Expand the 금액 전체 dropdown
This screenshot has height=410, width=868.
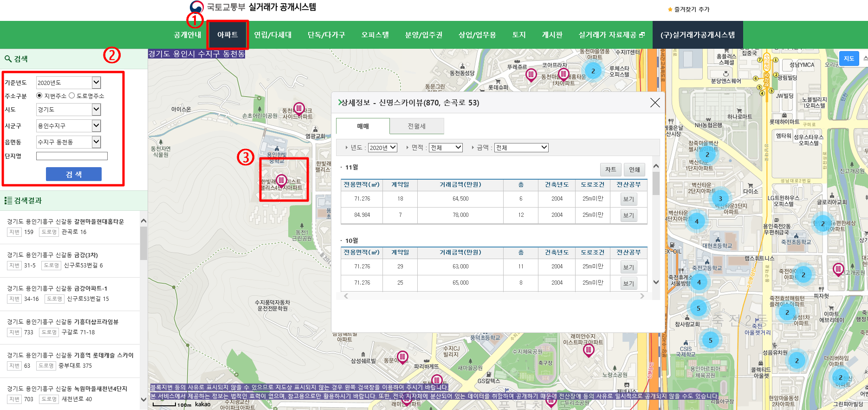tap(521, 148)
